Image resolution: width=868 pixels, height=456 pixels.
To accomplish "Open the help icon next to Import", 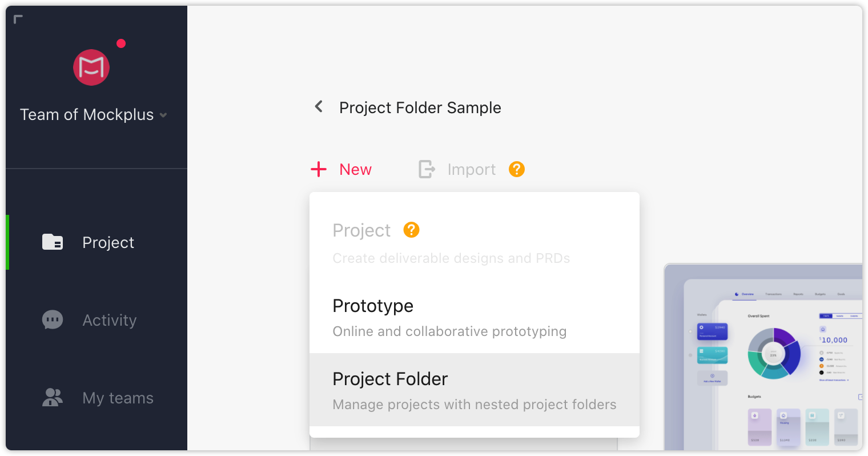I will click(517, 169).
